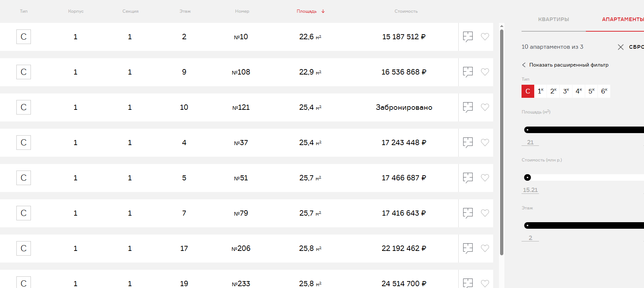Viewport: 644px width, 288px height.
Task: Click the minimum area value field 21
Action: tap(530, 142)
